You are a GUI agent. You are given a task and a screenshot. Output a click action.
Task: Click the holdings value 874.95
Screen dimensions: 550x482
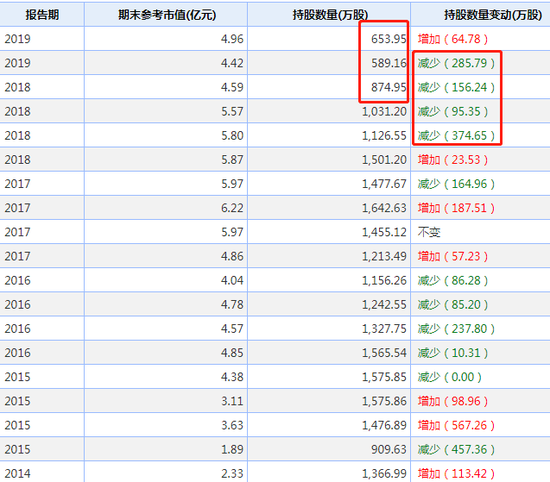(x=389, y=87)
